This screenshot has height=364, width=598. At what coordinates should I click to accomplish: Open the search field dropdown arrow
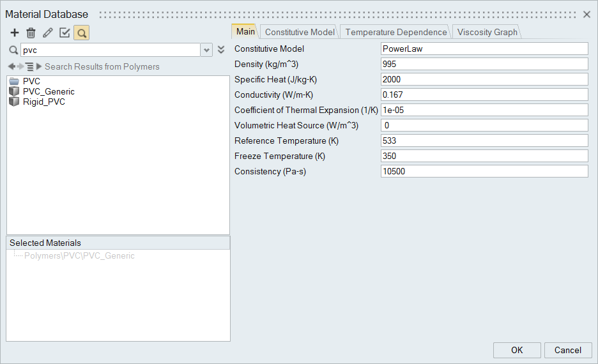click(206, 50)
